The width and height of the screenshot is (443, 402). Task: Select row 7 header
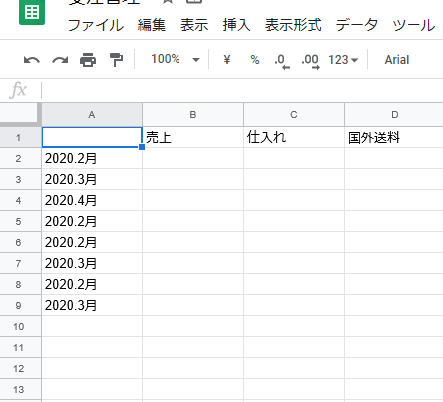coord(20,263)
